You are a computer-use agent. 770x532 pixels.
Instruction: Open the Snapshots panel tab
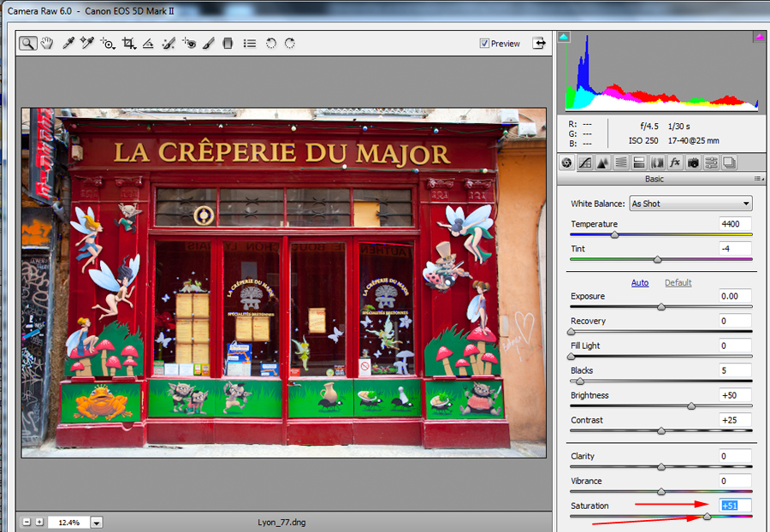point(730,163)
